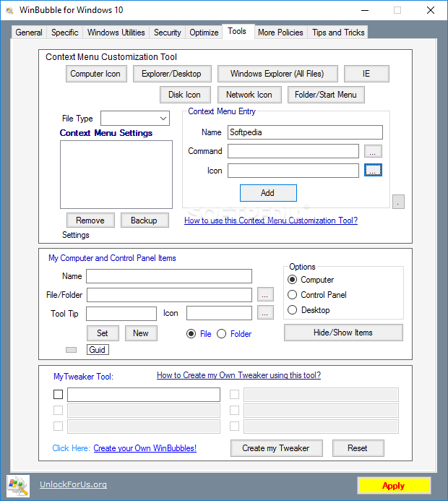
Task: Select the Computer option radio button
Action: coord(292,280)
